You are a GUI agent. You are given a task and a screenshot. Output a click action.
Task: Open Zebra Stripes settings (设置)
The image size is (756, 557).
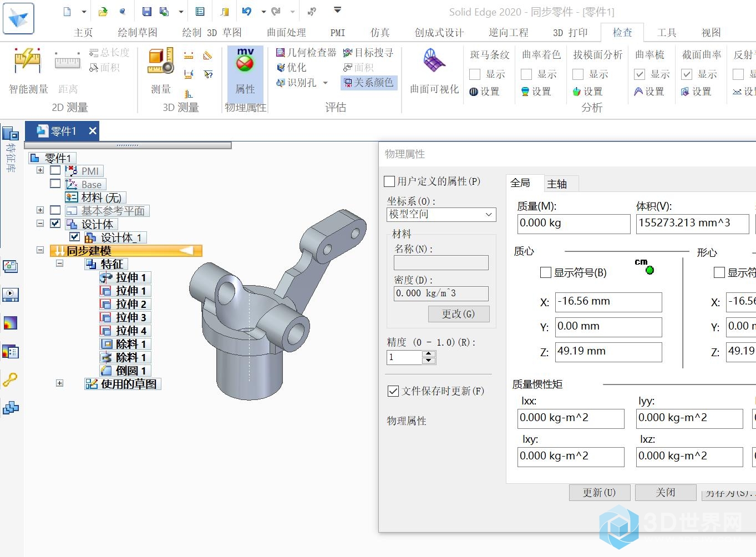pos(484,92)
